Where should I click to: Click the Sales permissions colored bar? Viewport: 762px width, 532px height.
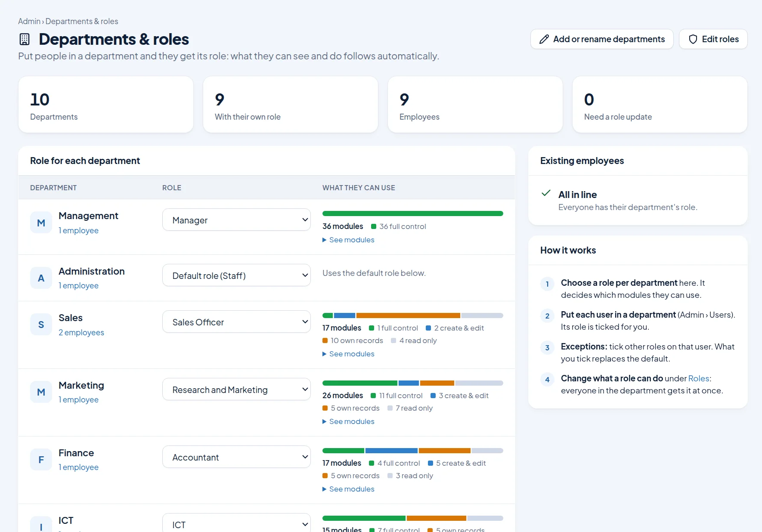(412, 315)
